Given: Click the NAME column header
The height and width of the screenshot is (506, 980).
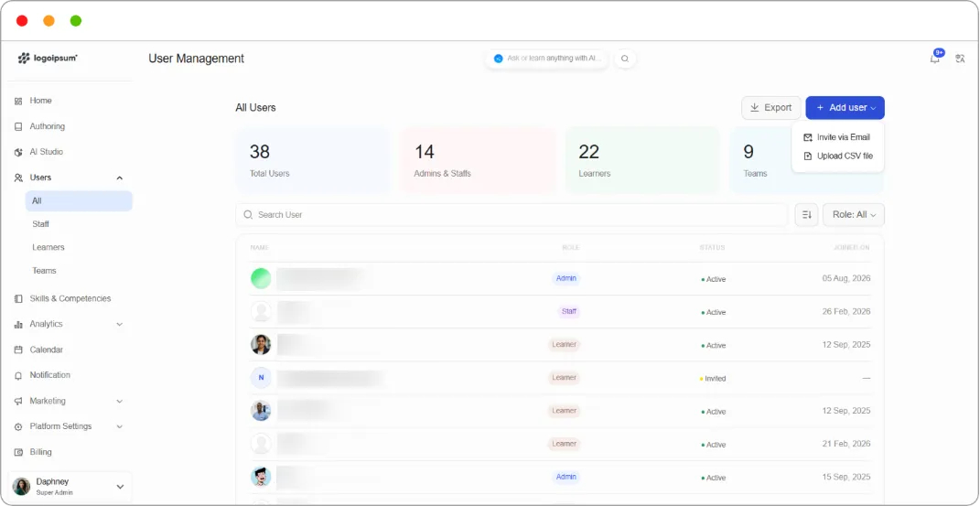Looking at the screenshot, I should click(x=259, y=248).
